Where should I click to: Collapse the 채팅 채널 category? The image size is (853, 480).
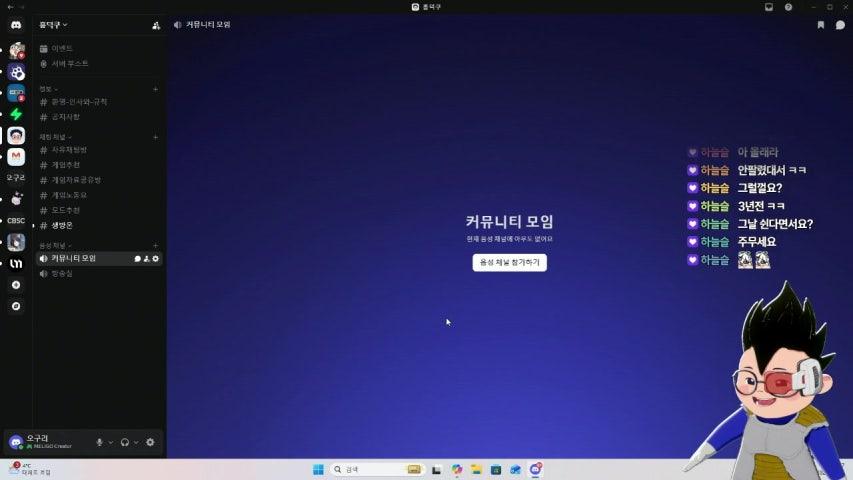point(55,137)
